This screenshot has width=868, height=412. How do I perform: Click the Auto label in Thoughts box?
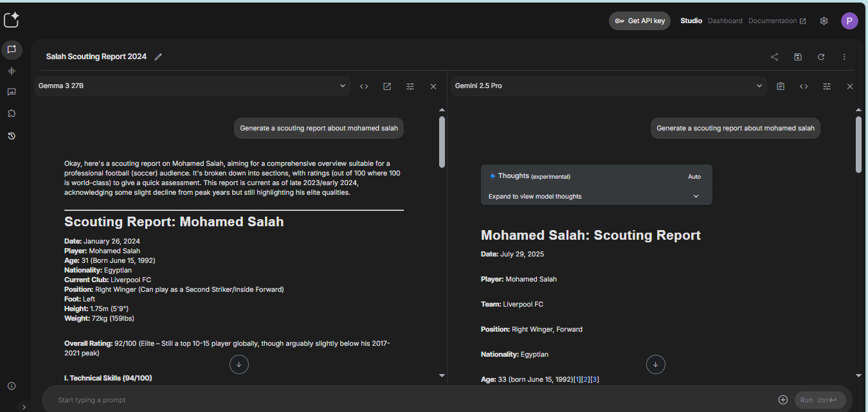[x=694, y=177]
